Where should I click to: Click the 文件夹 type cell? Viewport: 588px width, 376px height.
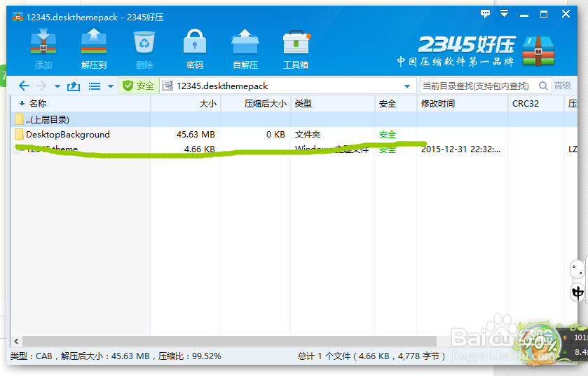pyautogui.click(x=308, y=135)
